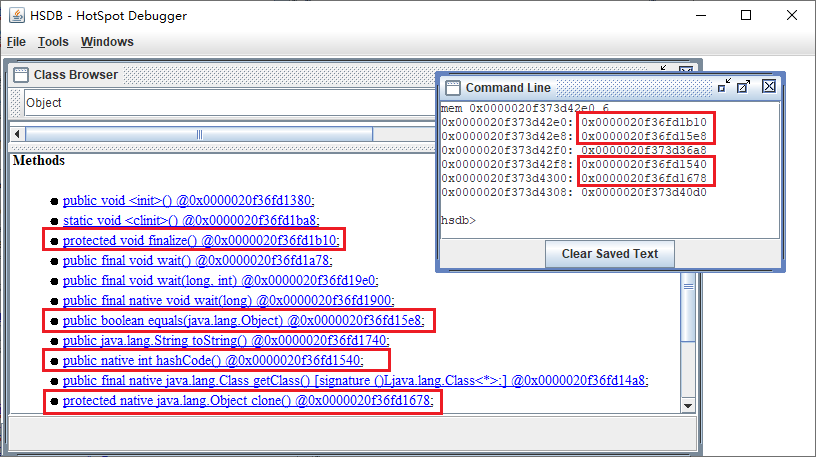The height and width of the screenshot is (457, 816).
Task: Open the public final void wait() link
Action: point(197,260)
